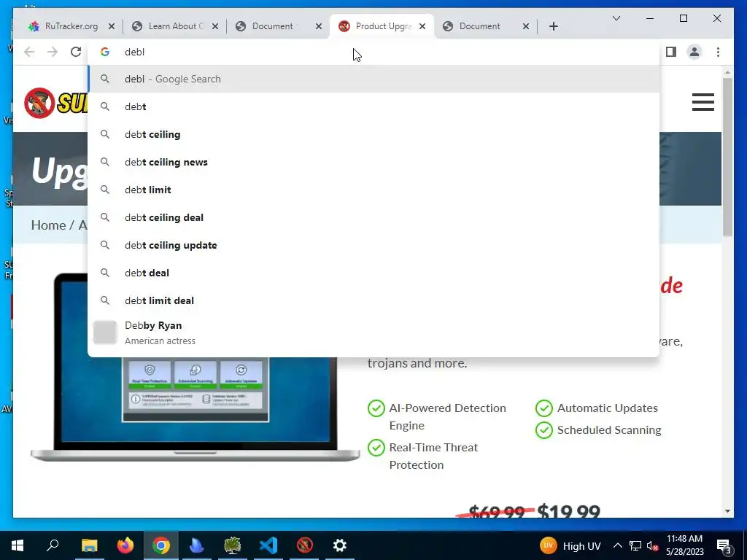Open File Explorer from the taskbar

click(x=89, y=545)
